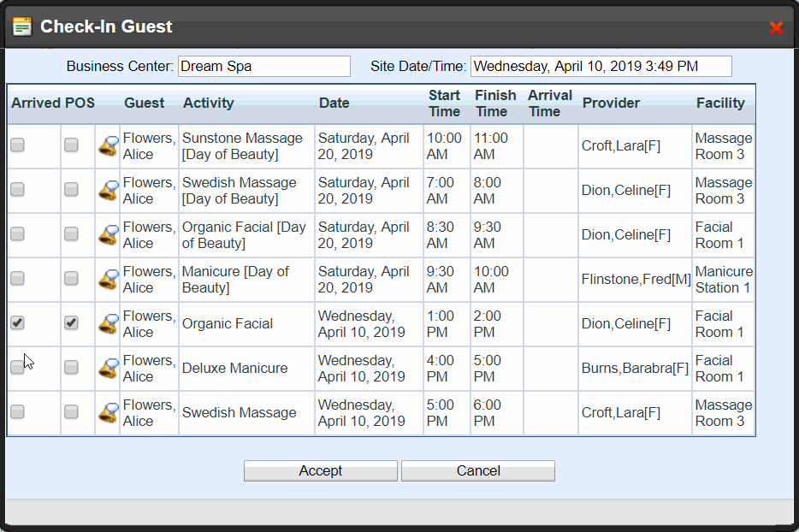
Task: Click the Provider column header
Action: point(611,103)
